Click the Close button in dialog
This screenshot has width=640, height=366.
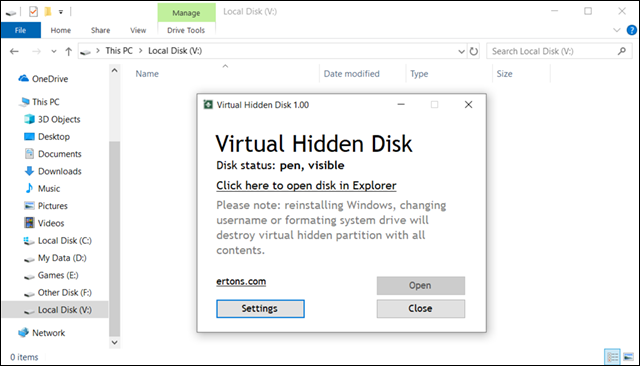click(x=420, y=308)
